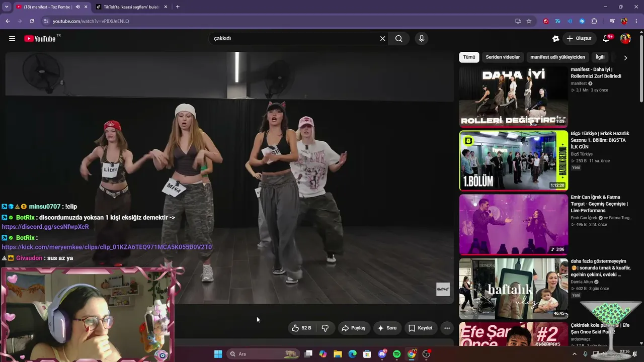Open the Damla Altun channel name
Image resolution: width=644 pixels, height=362 pixels.
coord(582,282)
